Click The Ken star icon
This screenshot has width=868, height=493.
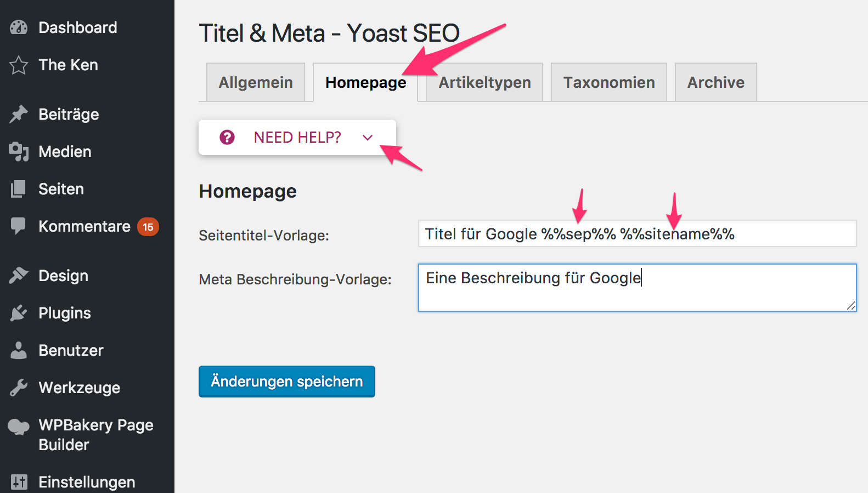[19, 65]
